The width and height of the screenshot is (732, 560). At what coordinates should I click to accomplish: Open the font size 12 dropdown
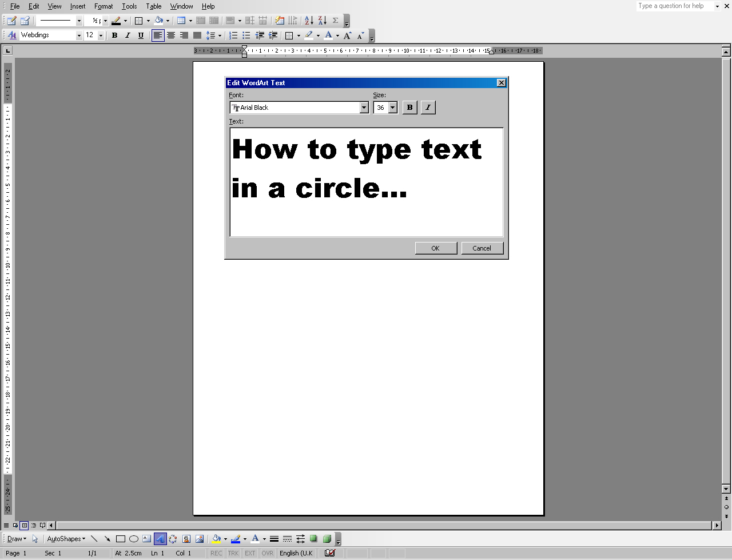coord(101,35)
